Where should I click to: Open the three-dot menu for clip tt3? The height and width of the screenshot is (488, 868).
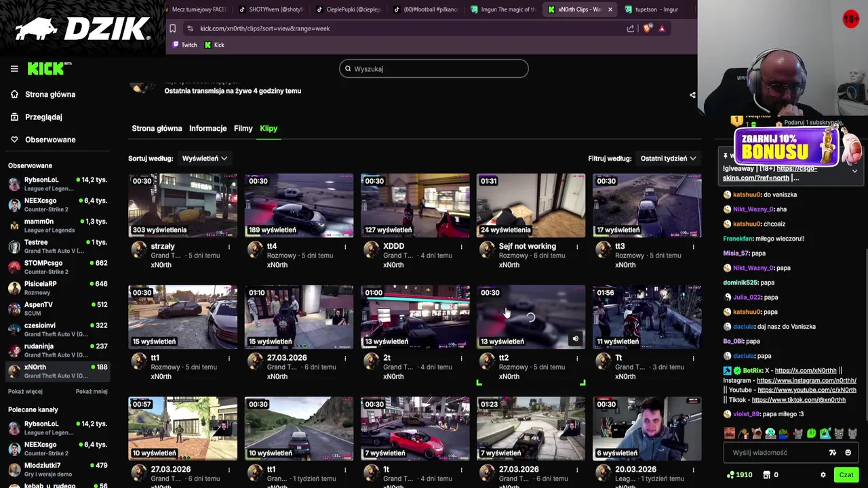(x=693, y=247)
